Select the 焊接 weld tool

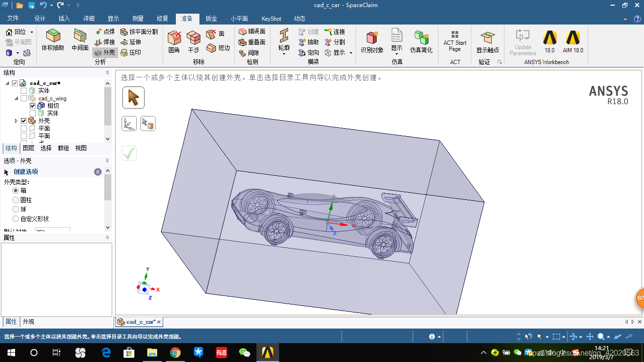click(x=105, y=42)
